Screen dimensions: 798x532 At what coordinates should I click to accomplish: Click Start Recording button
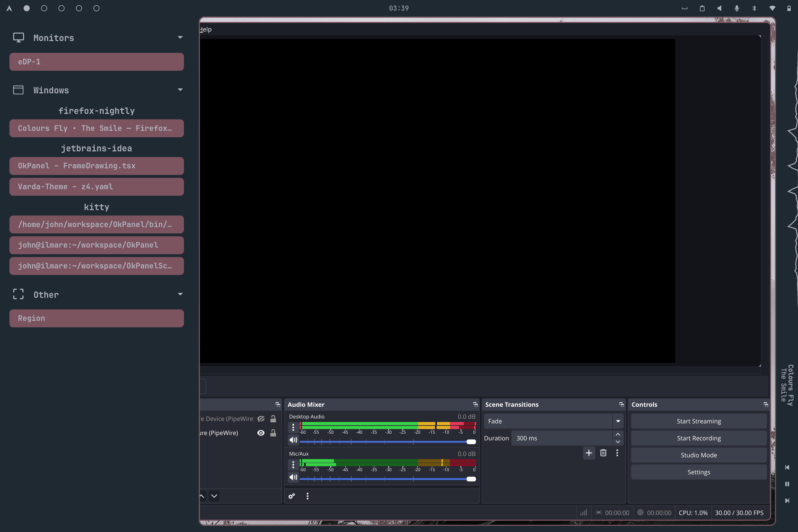coord(699,438)
